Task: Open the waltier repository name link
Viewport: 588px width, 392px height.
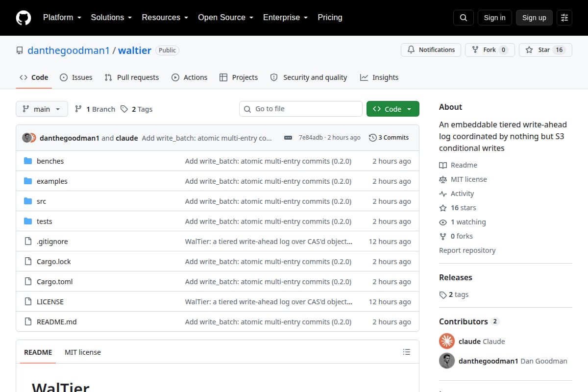Action: tap(135, 50)
